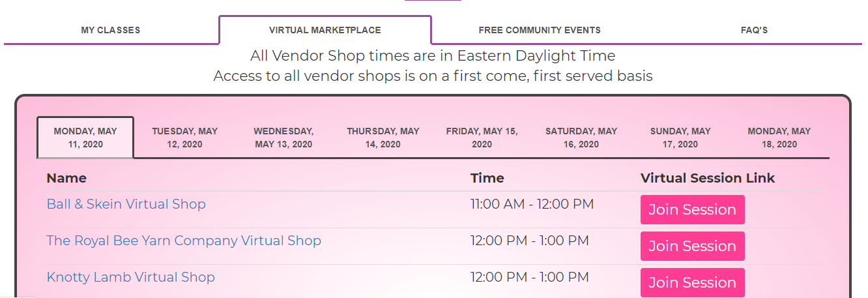Join Session for Knotty Lamb shop

tap(692, 283)
